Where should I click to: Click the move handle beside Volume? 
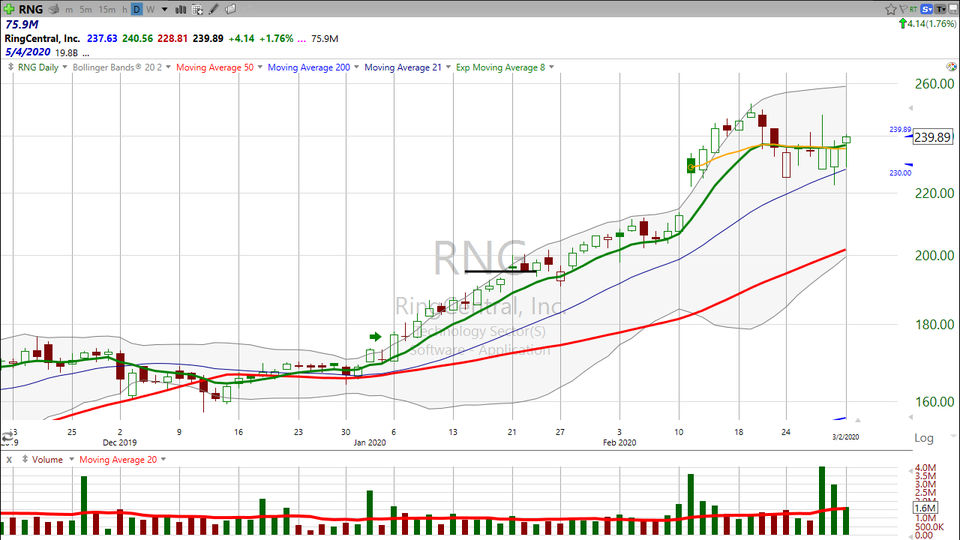[25, 459]
